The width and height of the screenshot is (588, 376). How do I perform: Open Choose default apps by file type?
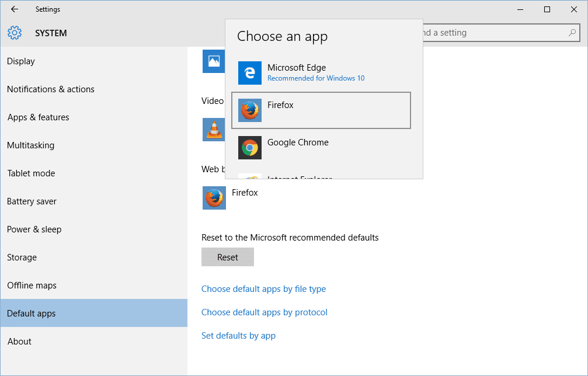(263, 289)
